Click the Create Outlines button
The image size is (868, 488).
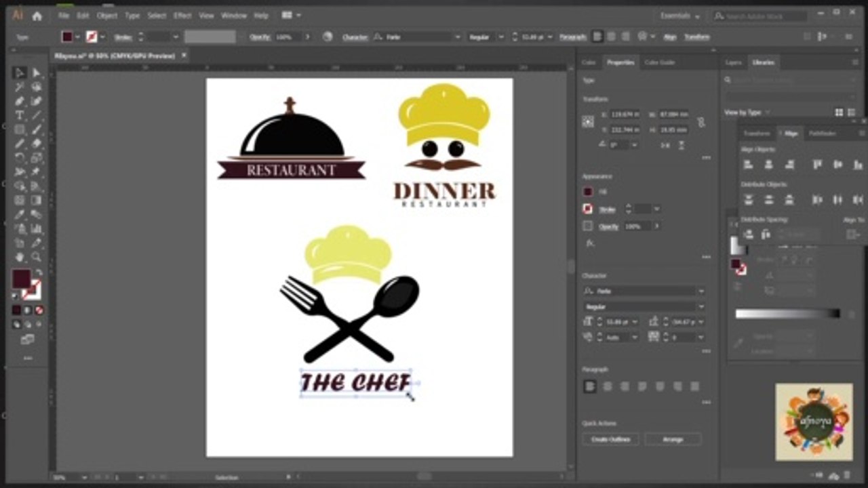coord(610,439)
